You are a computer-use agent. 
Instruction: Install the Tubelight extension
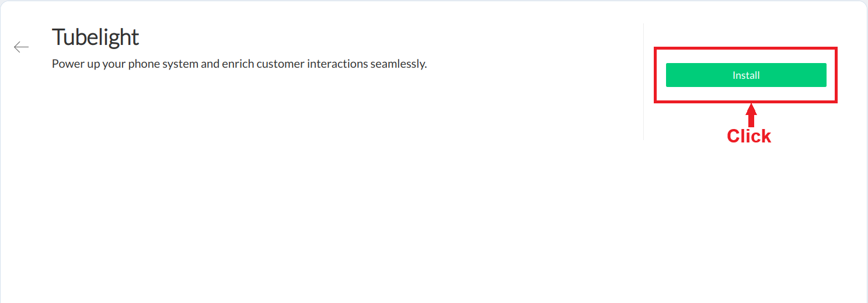coord(746,75)
